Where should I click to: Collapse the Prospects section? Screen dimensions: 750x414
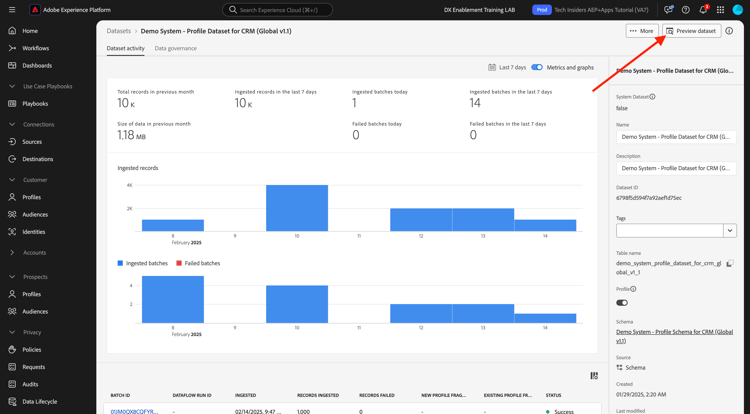point(12,277)
